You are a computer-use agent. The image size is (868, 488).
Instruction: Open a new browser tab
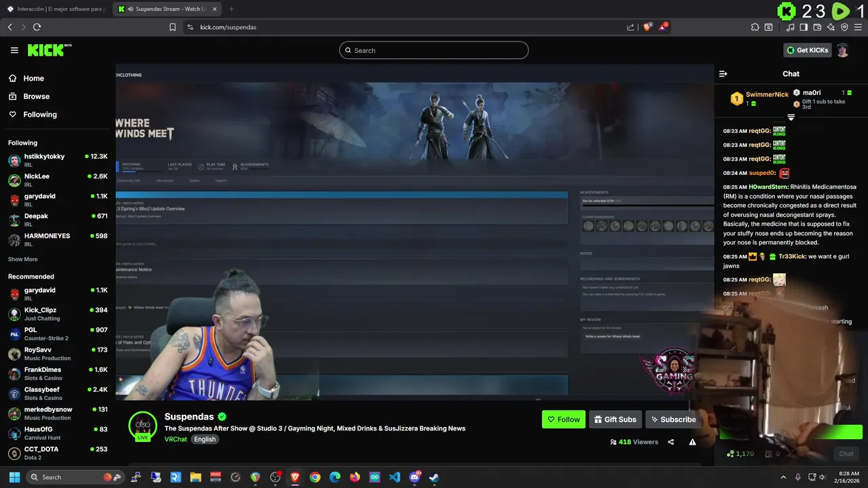pyautogui.click(x=231, y=9)
